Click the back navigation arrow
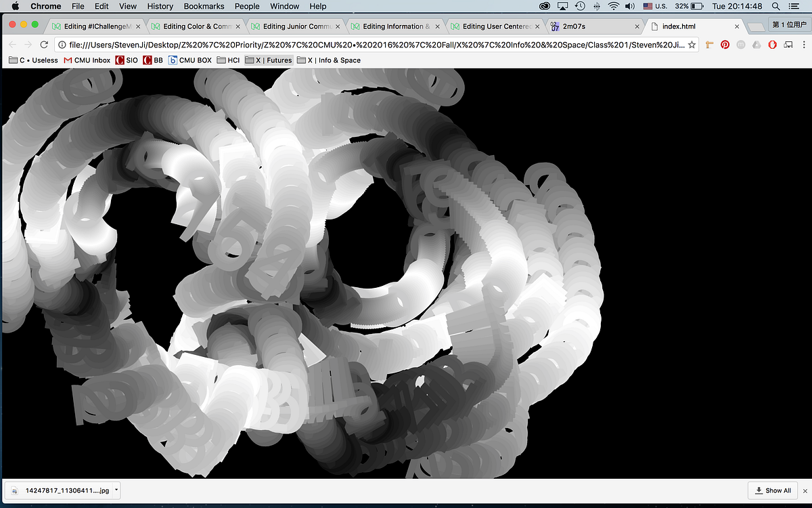812x508 pixels. pyautogui.click(x=12, y=45)
